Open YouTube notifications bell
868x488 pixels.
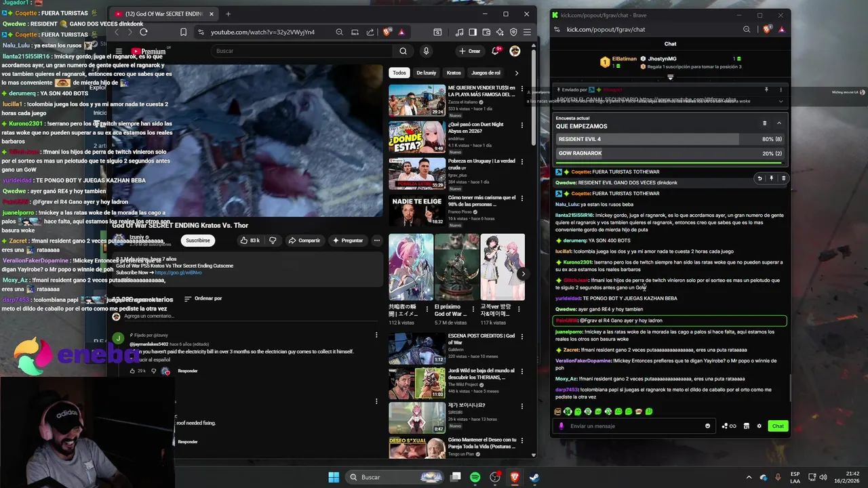(496, 51)
